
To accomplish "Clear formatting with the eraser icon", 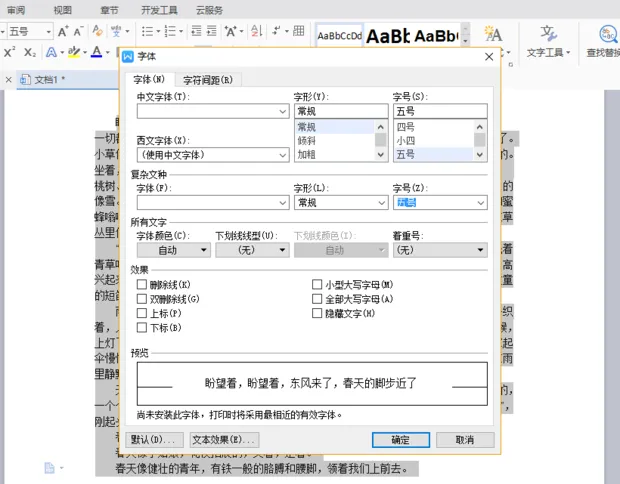I will tap(97, 31).
